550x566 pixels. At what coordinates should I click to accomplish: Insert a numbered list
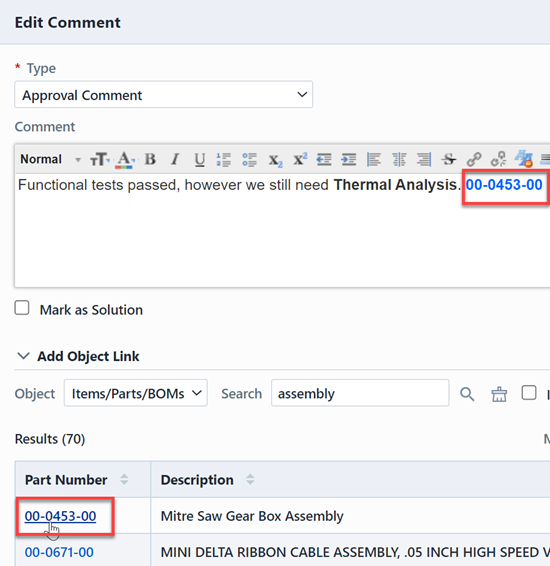click(x=224, y=160)
